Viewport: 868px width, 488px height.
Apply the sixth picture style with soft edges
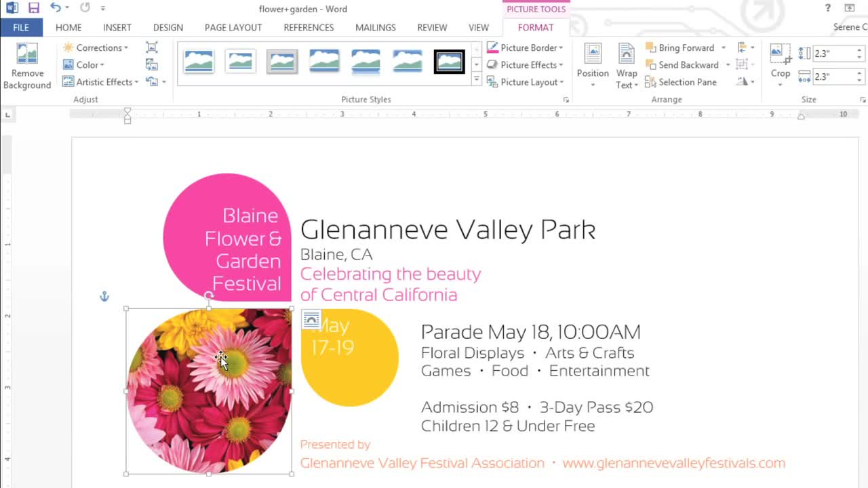pos(408,62)
